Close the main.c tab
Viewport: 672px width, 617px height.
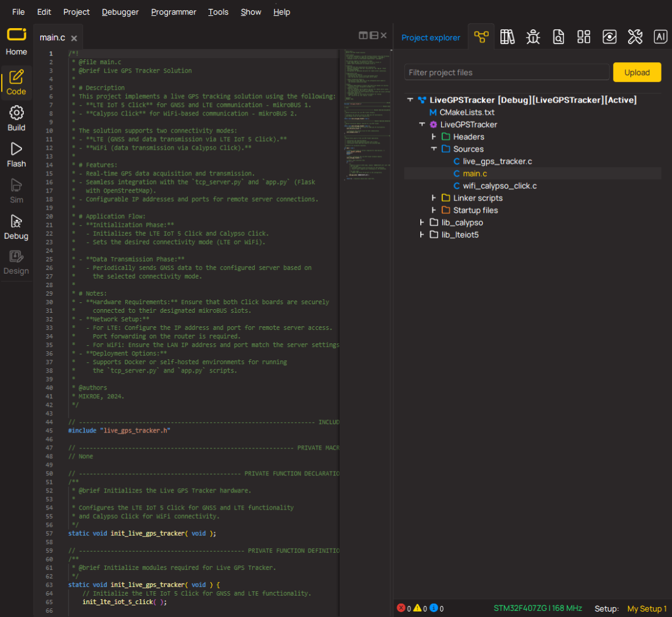tap(74, 38)
